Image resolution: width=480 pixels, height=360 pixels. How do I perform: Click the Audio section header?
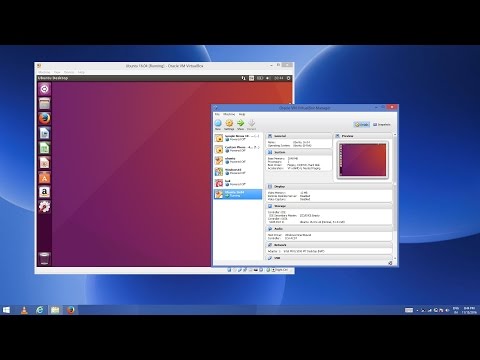pos(329,229)
